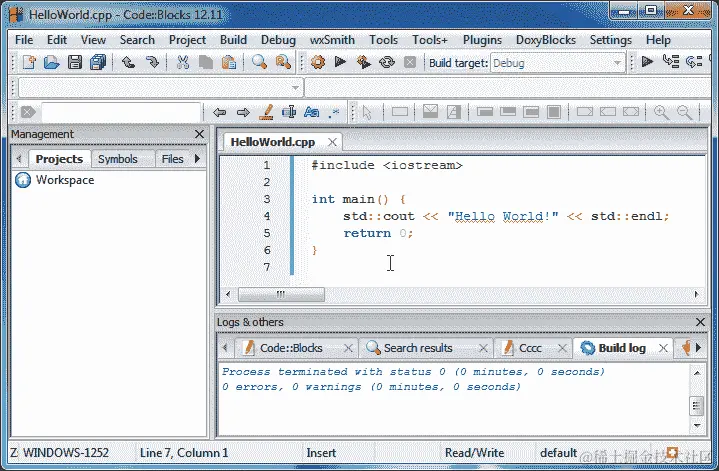
Task: Redo the last undone edit
Action: point(152,62)
